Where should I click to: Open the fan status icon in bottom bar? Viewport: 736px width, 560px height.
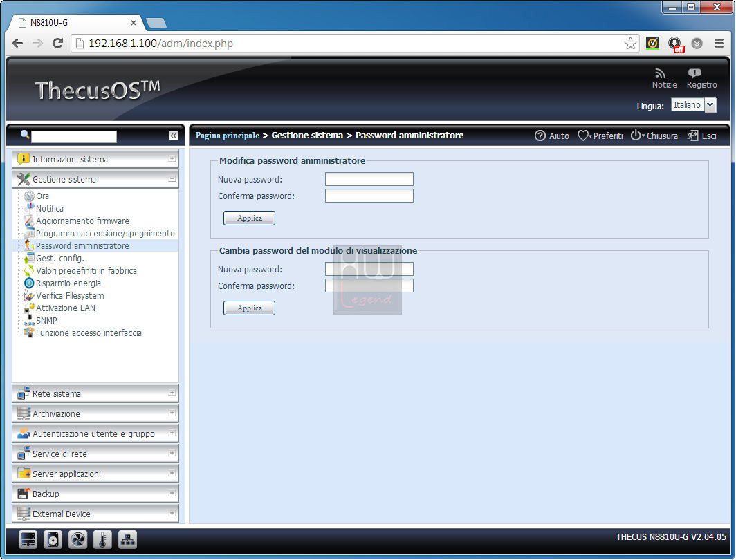[x=77, y=540]
